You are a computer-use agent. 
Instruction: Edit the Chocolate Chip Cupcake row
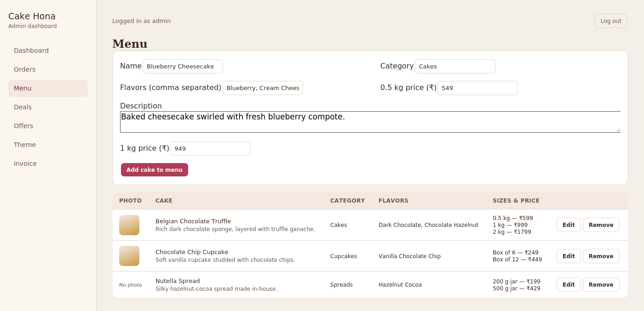[569, 256]
